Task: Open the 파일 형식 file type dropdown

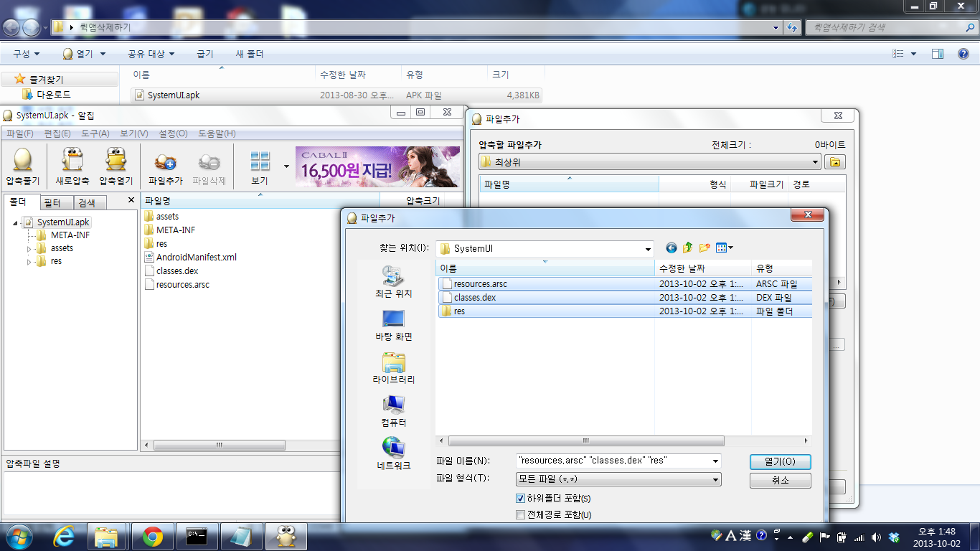Action: [x=715, y=479]
